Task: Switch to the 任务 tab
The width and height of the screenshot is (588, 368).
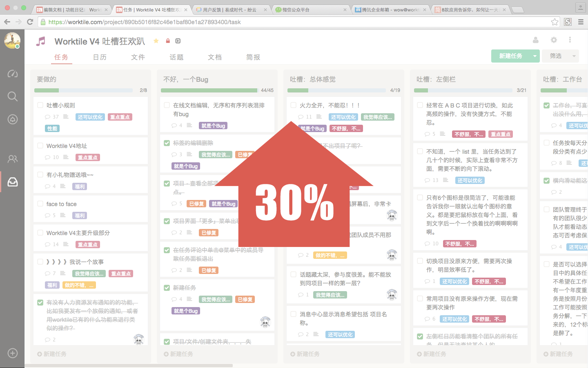Action: point(61,57)
